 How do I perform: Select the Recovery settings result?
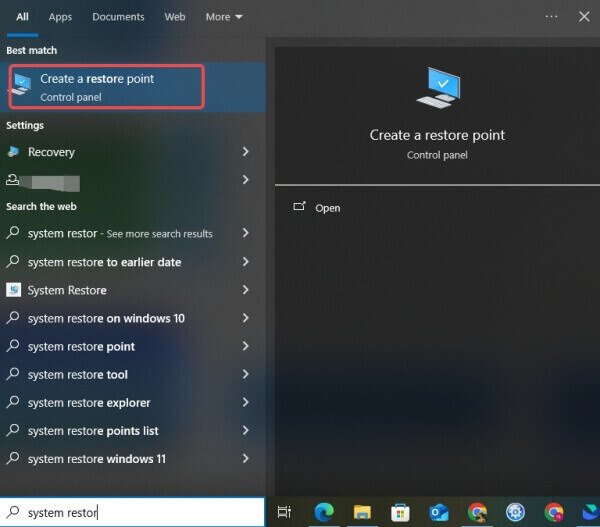click(x=133, y=152)
